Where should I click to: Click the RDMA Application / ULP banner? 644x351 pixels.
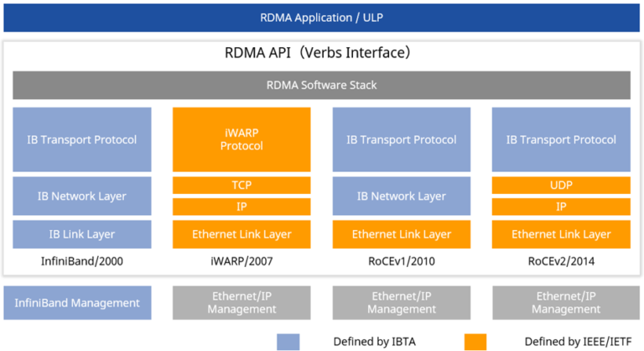point(321,17)
